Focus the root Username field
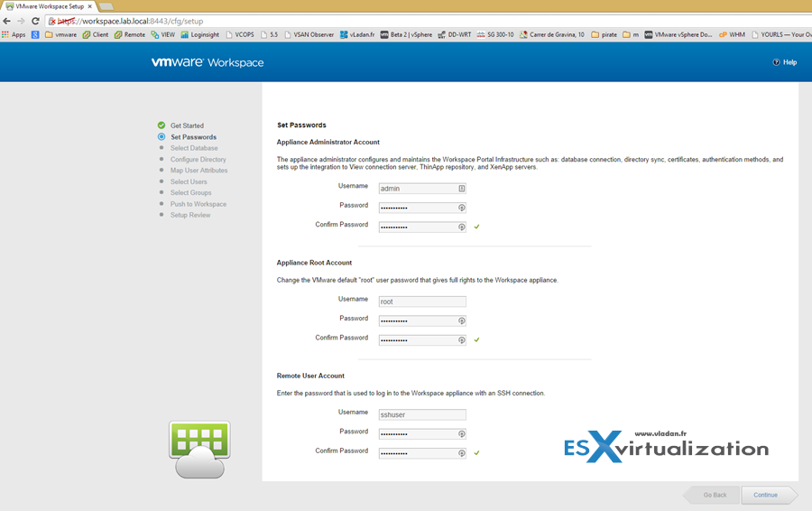Screen dimensions: 812x511 pyautogui.click(x=422, y=302)
